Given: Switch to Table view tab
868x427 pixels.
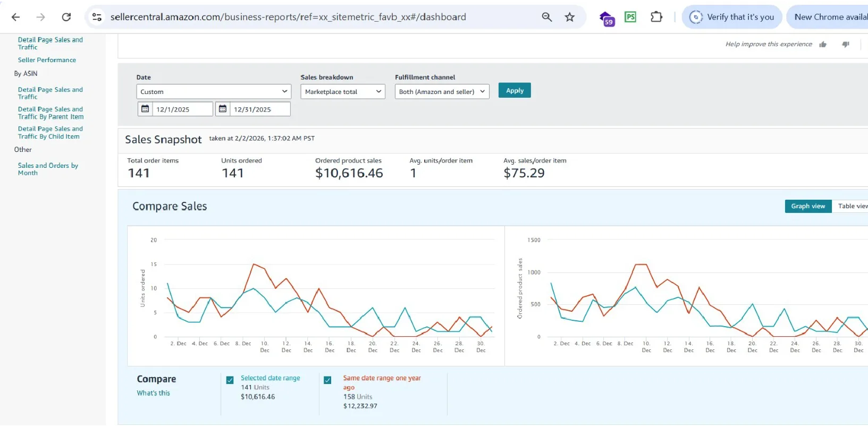Looking at the screenshot, I should [852, 206].
